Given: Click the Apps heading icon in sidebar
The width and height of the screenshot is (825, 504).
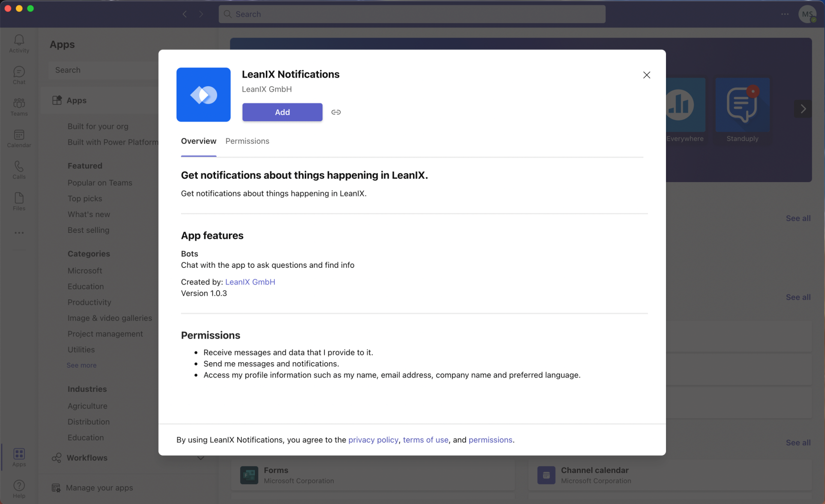Looking at the screenshot, I should pyautogui.click(x=57, y=100).
